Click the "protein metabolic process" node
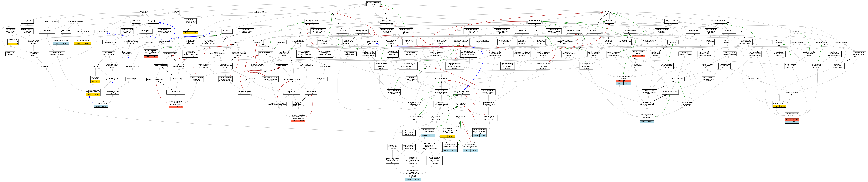Screen dimensions: 868x182 coord(257,42)
